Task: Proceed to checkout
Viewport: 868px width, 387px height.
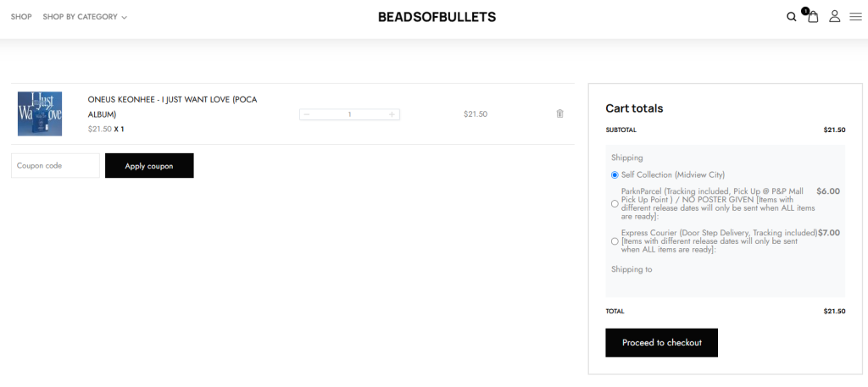Action: [x=661, y=342]
